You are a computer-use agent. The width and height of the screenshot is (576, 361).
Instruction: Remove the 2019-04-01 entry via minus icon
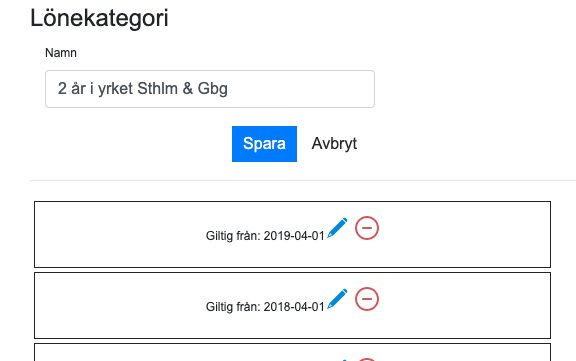tap(367, 228)
